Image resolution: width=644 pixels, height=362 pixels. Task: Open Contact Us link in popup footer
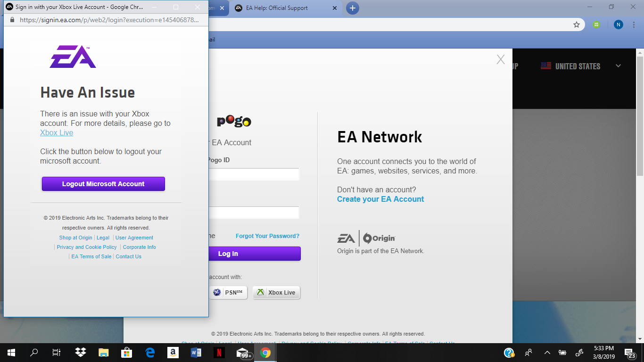pos(129,256)
